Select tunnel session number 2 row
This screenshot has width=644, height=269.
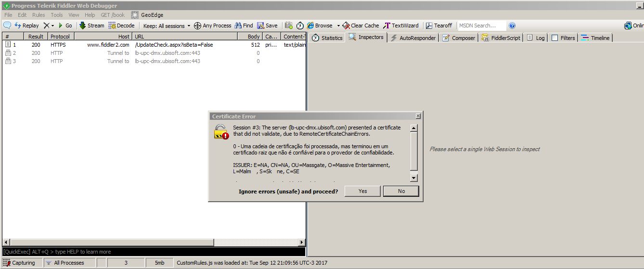(x=154, y=53)
